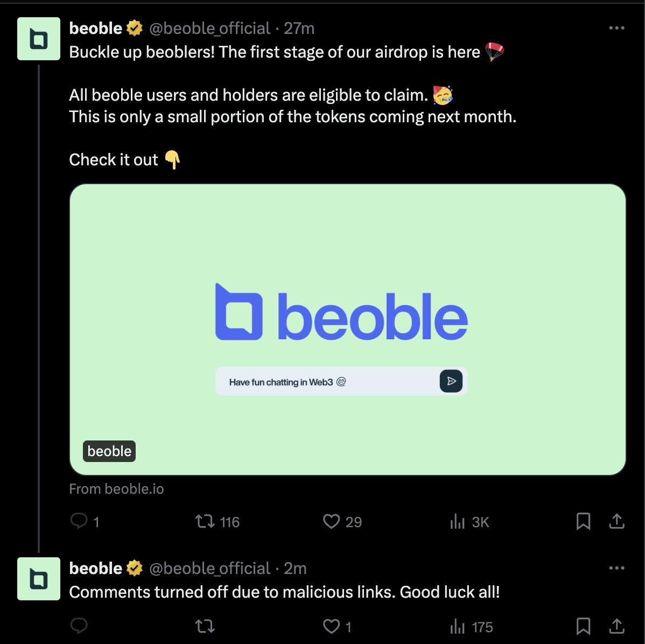
Task: Click the beoble display name on second tweet
Action: point(95,568)
